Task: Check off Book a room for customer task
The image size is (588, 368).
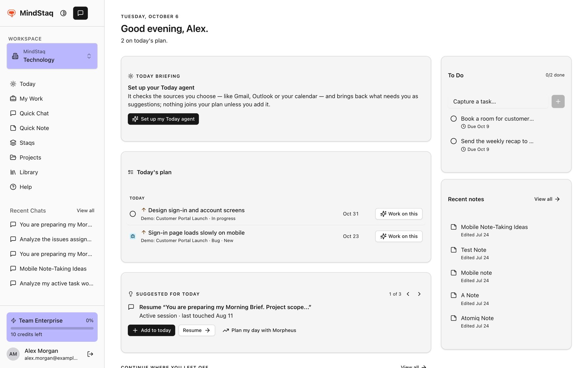Action: tap(453, 119)
